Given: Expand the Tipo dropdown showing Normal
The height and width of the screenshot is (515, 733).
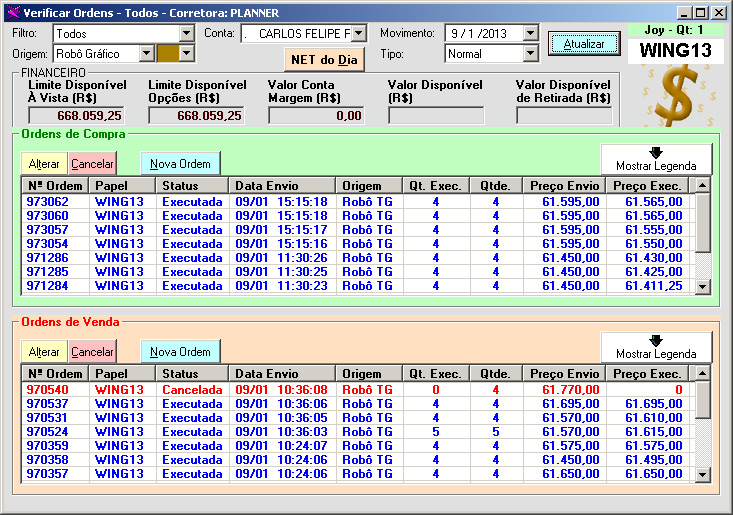Looking at the screenshot, I should click(531, 54).
